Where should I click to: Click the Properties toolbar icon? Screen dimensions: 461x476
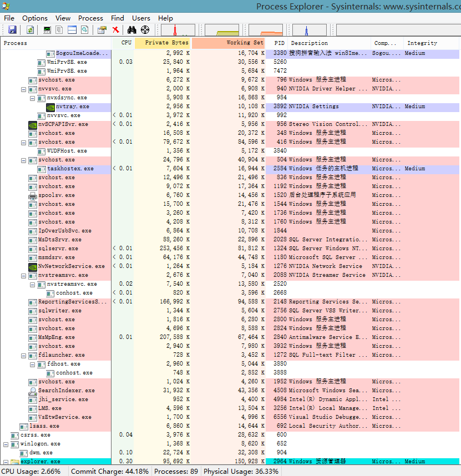pos(102,29)
